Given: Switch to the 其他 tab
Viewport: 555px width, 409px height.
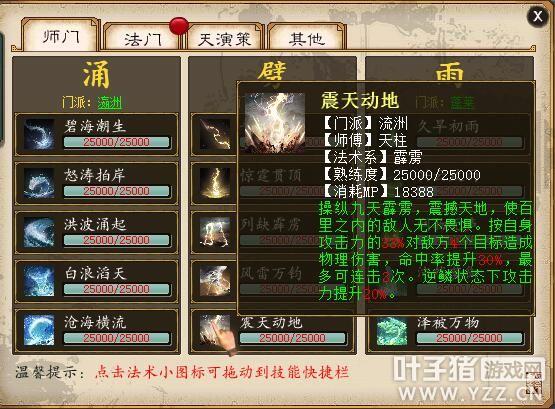Looking at the screenshot, I should point(307,38).
